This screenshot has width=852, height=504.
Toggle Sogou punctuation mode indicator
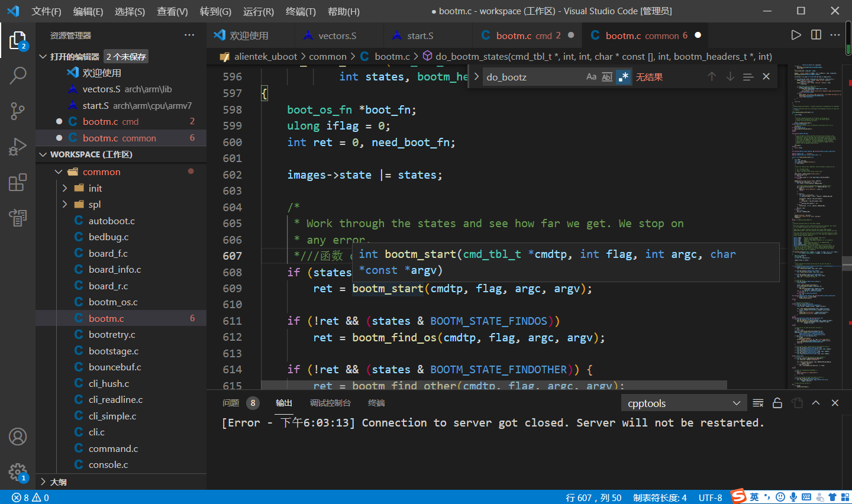pos(767,497)
